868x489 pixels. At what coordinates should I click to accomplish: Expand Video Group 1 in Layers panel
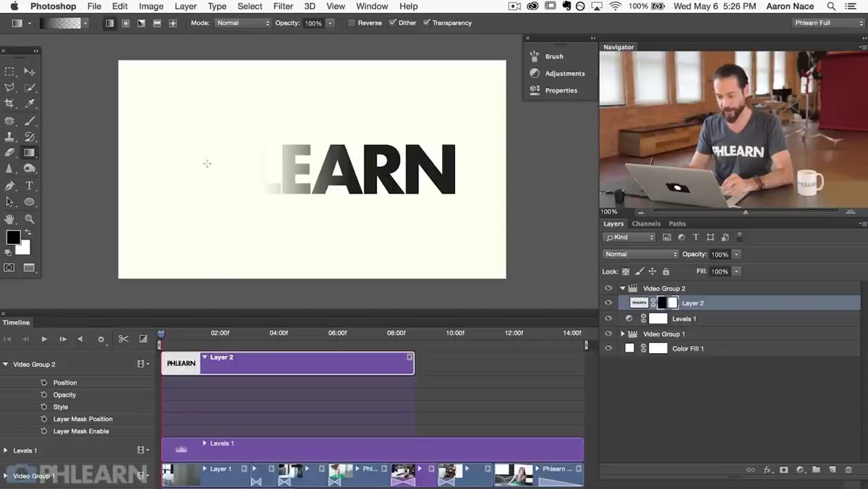622,333
